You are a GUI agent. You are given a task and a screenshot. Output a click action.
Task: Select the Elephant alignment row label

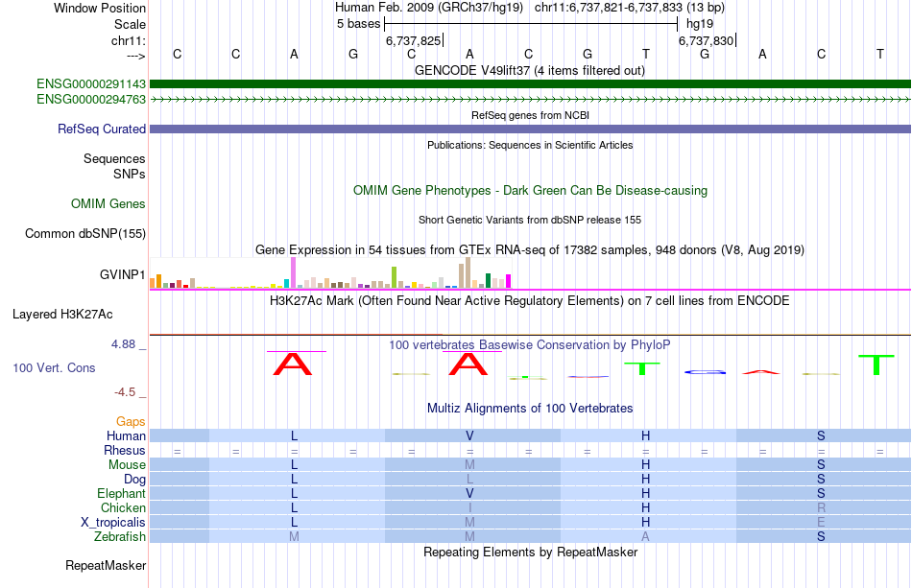point(121,493)
